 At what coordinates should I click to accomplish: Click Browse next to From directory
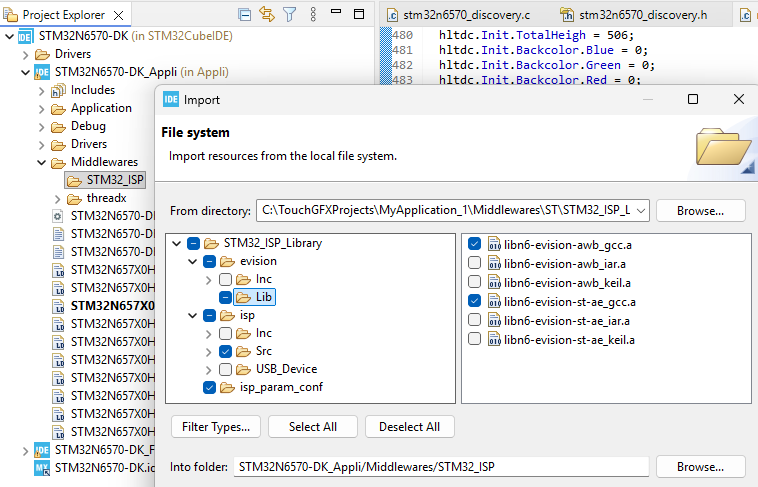[700, 211]
